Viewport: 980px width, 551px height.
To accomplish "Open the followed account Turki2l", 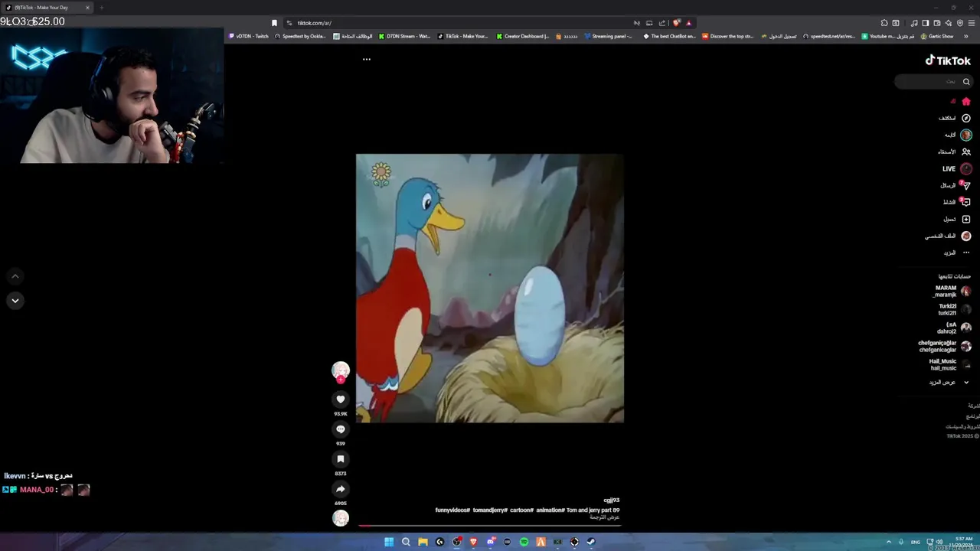I will tap(955, 309).
